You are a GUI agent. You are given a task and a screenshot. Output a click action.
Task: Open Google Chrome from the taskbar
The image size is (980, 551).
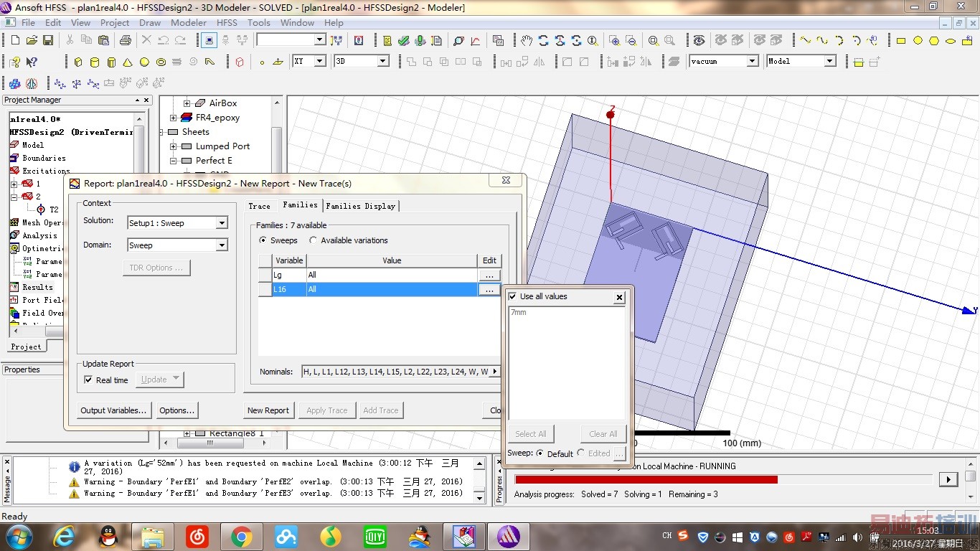(241, 537)
